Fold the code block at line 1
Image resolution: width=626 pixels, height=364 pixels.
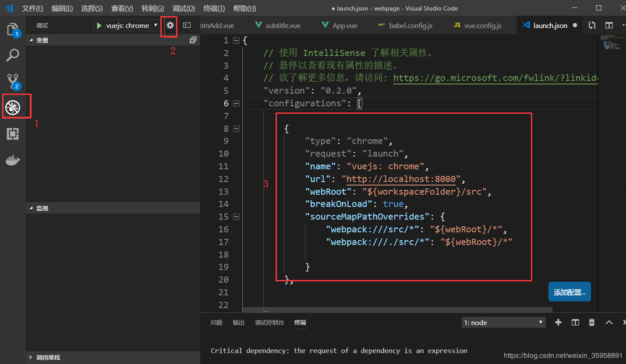tap(236, 41)
